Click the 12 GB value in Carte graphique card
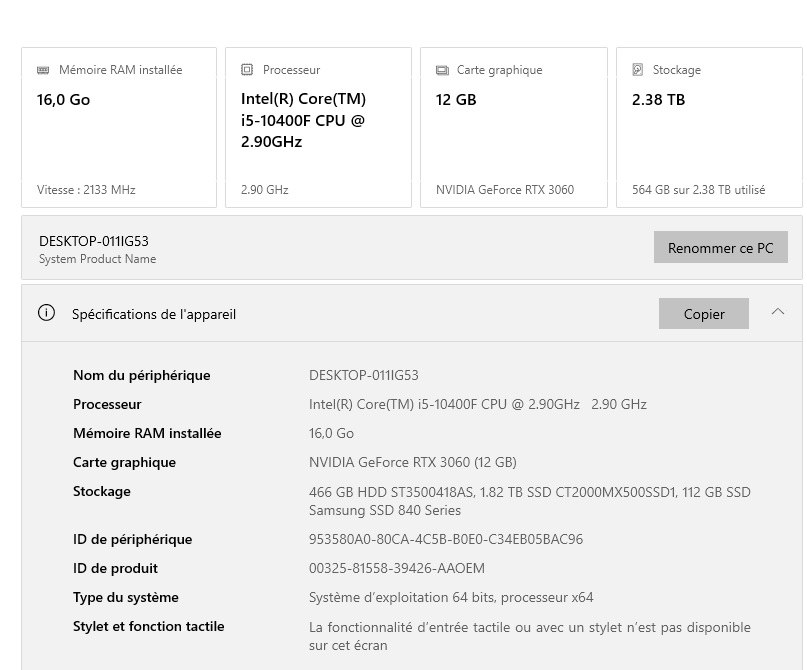Screen dimensions: 807x670 [456, 100]
